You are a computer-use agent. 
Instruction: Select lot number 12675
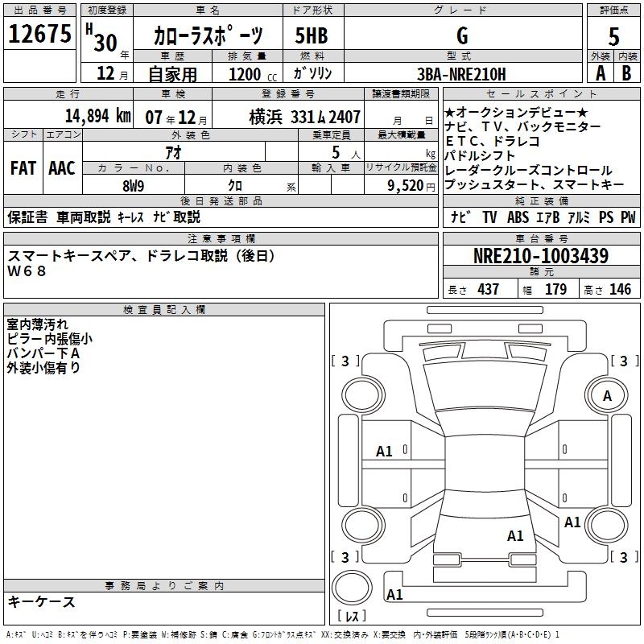pos(39,34)
